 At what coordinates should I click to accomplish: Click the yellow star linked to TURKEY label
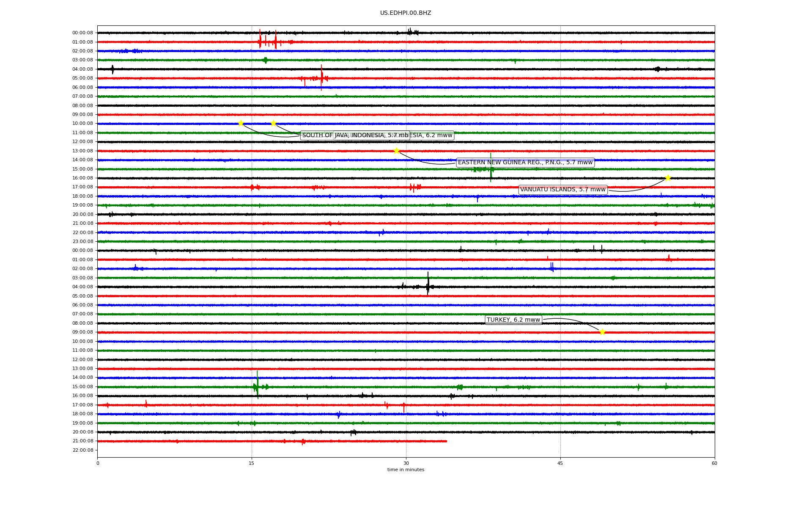pos(602,332)
